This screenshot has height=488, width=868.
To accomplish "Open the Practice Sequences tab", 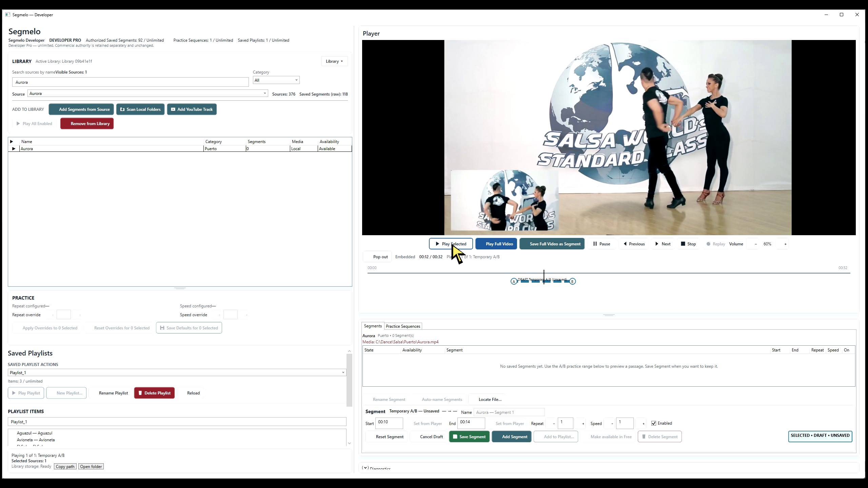I will (x=403, y=326).
